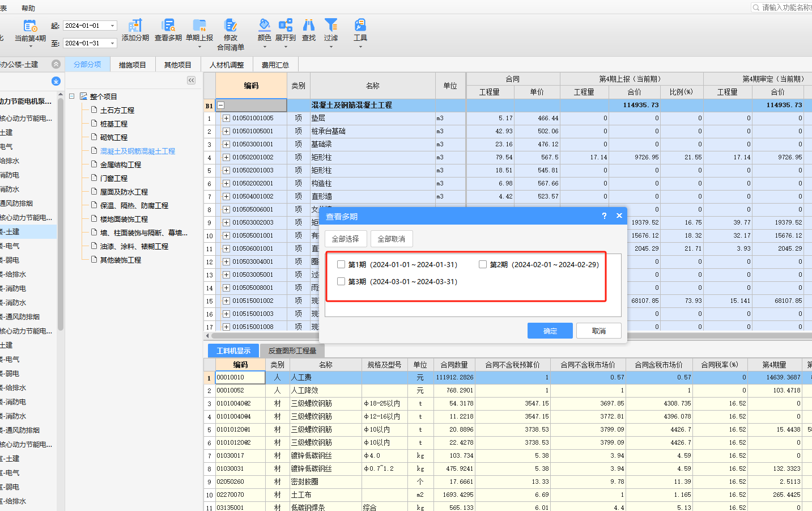Click the 密封胶圈 material row name
Viewport: 812px width, 511px height.
305,482
